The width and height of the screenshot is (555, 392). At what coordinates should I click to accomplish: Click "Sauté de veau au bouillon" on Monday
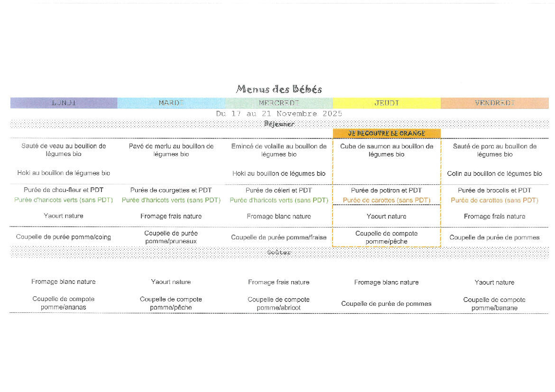(64, 150)
